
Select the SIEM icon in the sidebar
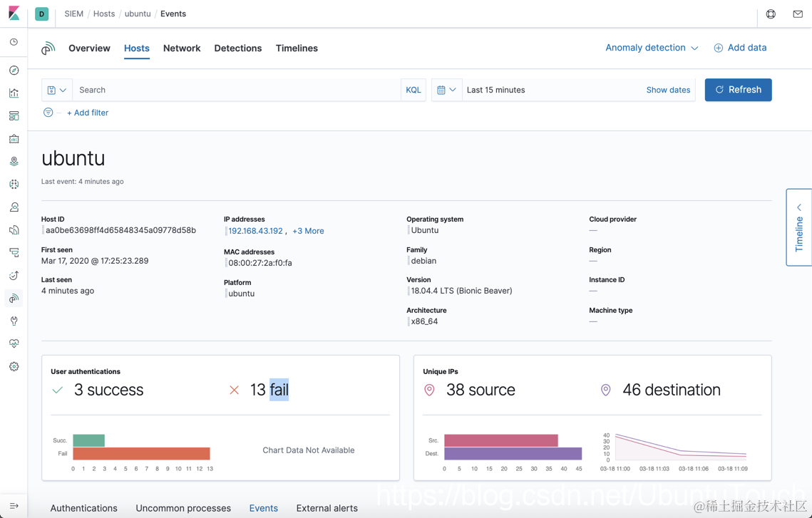(14, 298)
